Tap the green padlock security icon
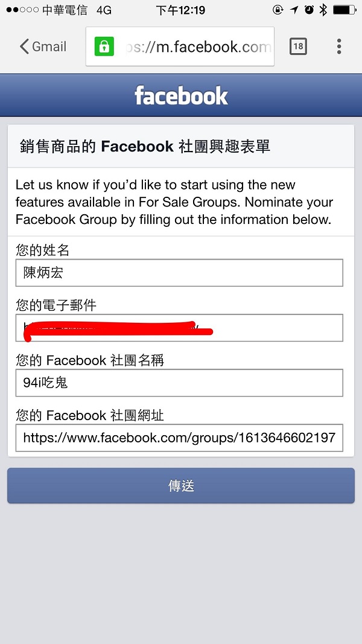 click(104, 46)
